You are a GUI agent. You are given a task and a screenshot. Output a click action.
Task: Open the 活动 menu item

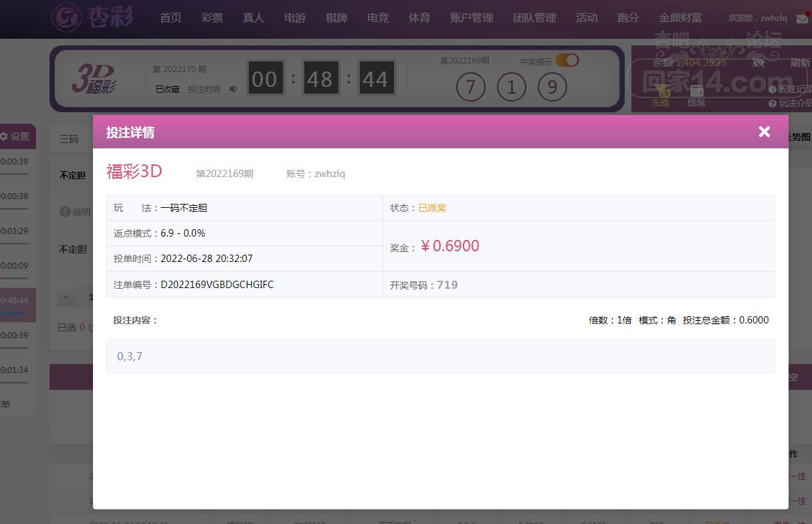tap(587, 18)
